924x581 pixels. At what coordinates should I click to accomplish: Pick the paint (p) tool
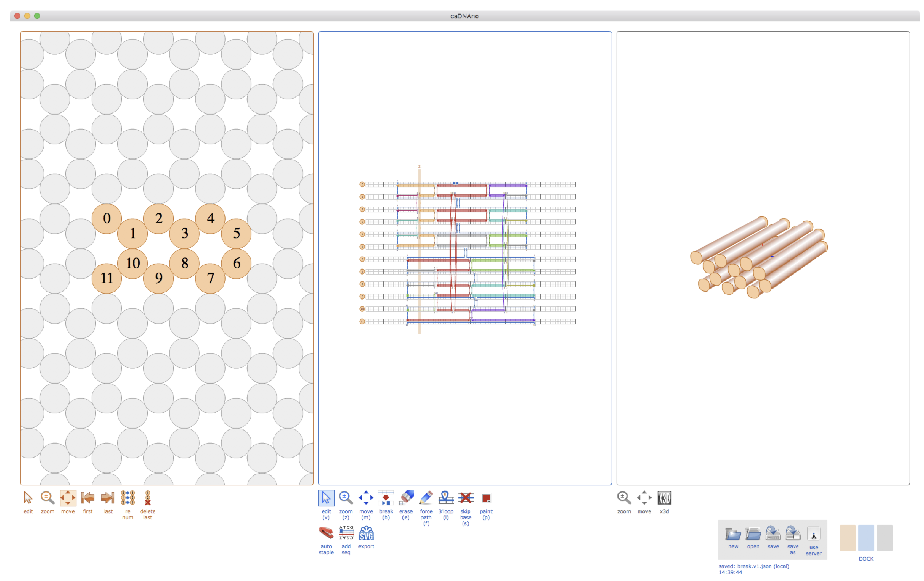coord(486,498)
